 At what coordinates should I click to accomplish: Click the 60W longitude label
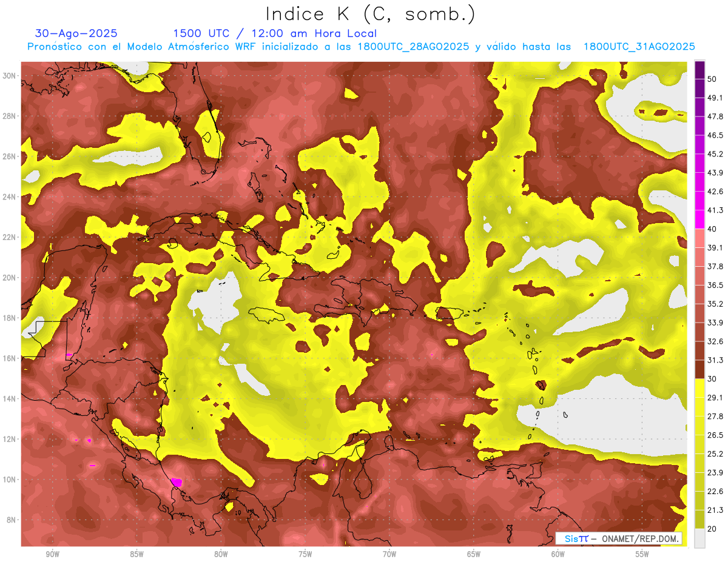coord(558,554)
